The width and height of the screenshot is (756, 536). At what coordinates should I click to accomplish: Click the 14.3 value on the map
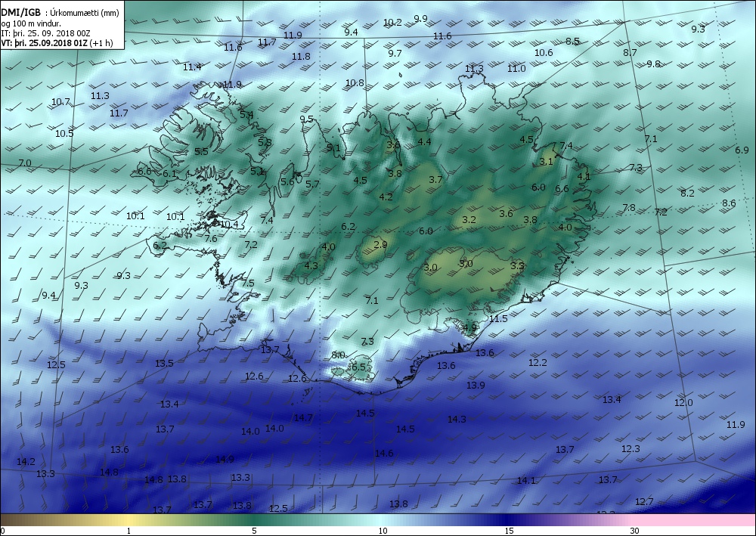tap(457, 419)
